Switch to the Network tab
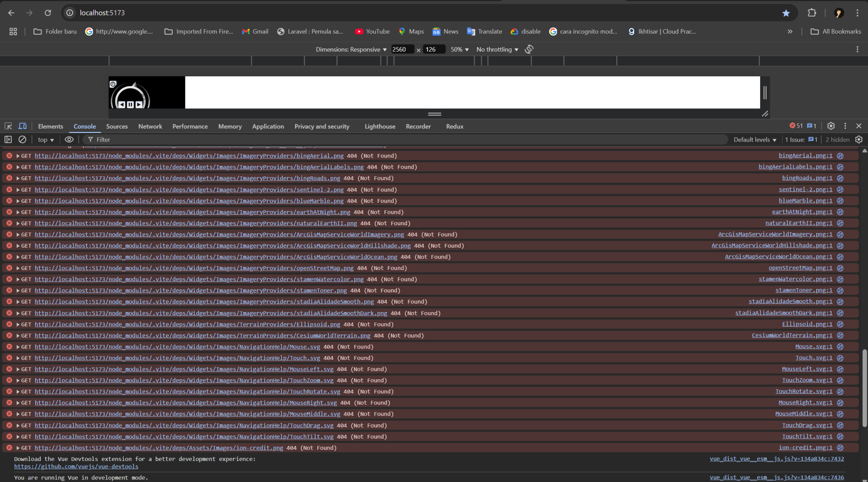 click(150, 126)
